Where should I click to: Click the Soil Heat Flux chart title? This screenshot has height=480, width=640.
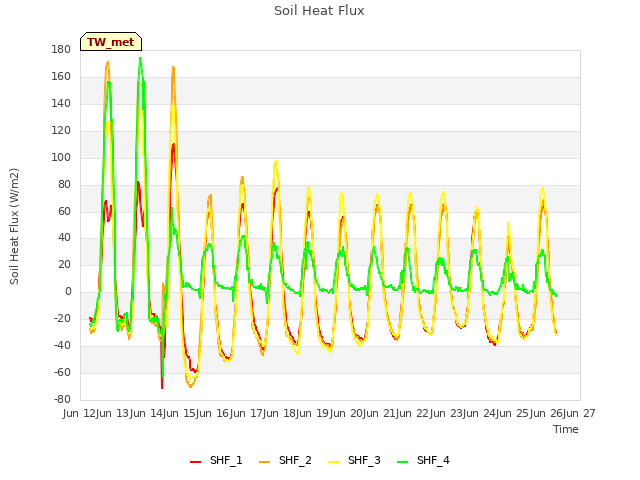pyautogui.click(x=319, y=11)
